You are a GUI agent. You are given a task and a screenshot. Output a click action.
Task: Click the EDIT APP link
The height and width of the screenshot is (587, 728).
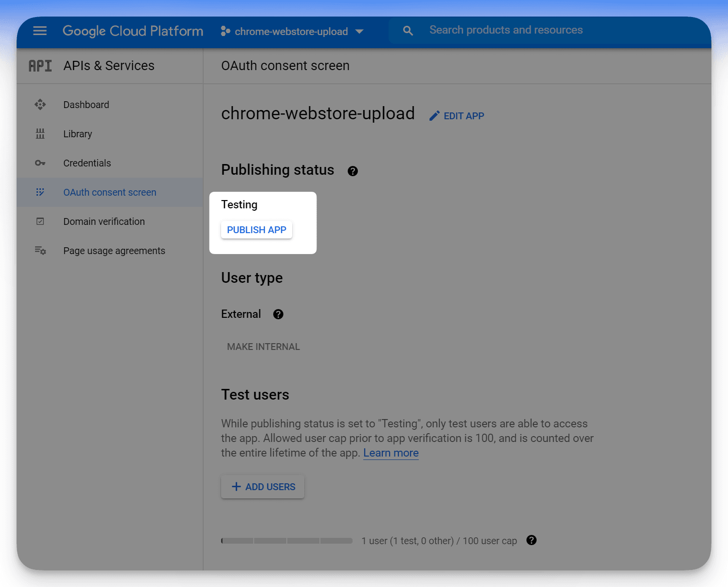pyautogui.click(x=457, y=116)
